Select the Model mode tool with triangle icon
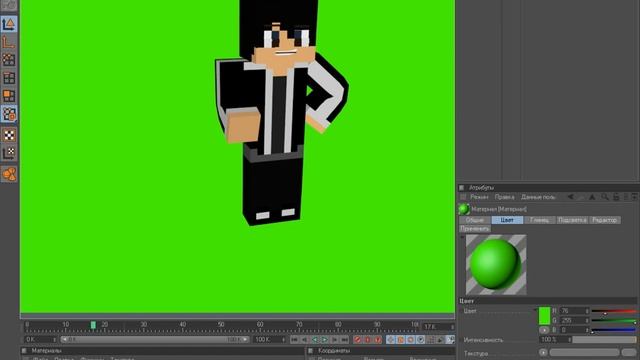 pyautogui.click(x=9, y=24)
